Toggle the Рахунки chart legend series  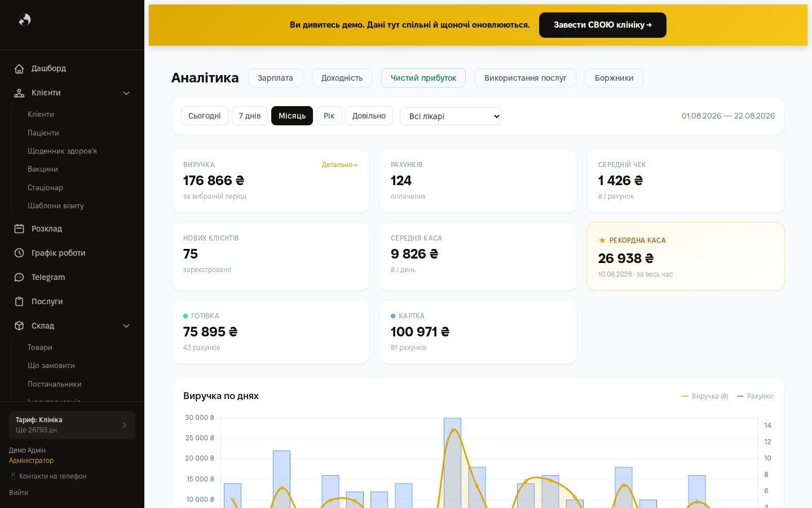pos(755,396)
